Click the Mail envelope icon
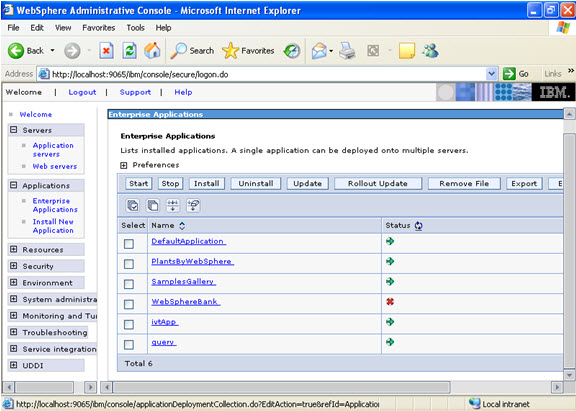This screenshot has height=411, width=576. point(319,51)
